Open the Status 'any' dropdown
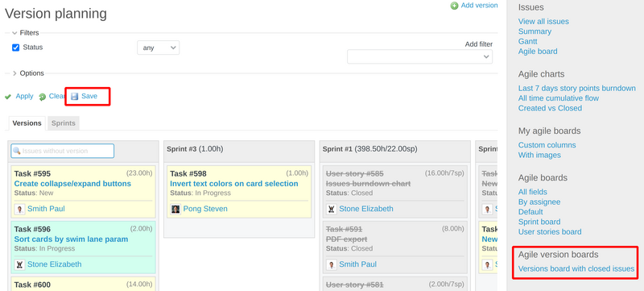This screenshot has height=291, width=644. 158,48
